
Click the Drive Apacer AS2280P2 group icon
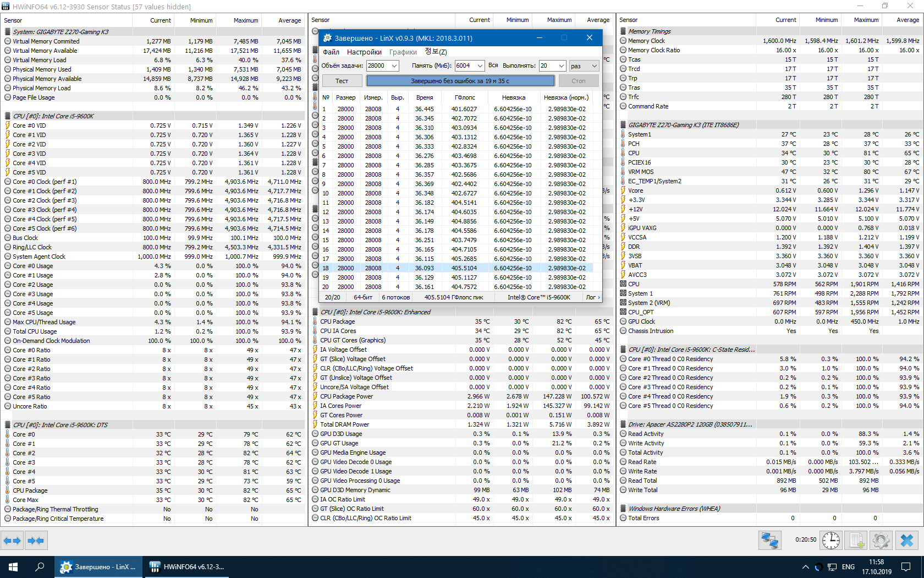(x=623, y=424)
